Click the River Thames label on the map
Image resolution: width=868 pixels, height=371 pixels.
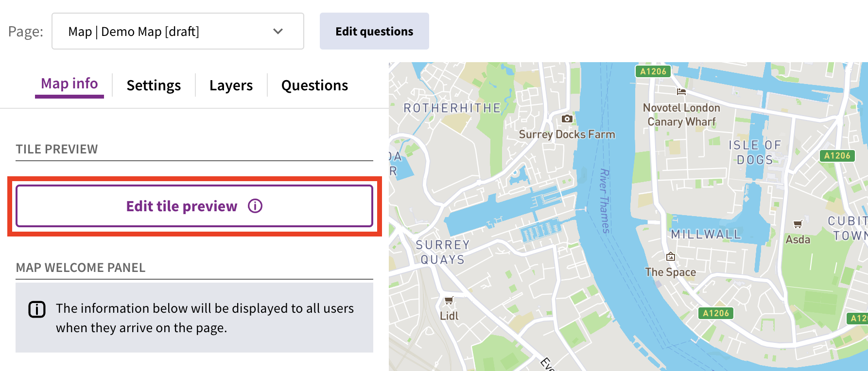pos(604,201)
